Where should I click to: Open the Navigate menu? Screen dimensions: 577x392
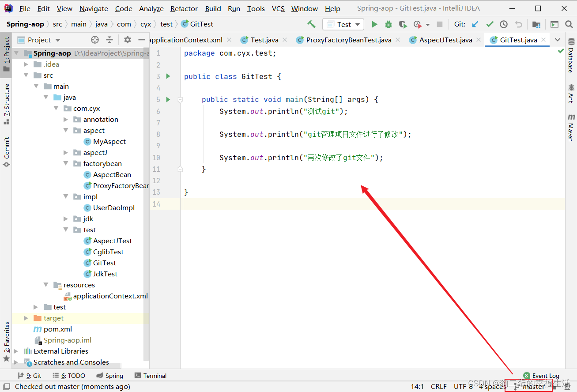pyautogui.click(x=94, y=8)
